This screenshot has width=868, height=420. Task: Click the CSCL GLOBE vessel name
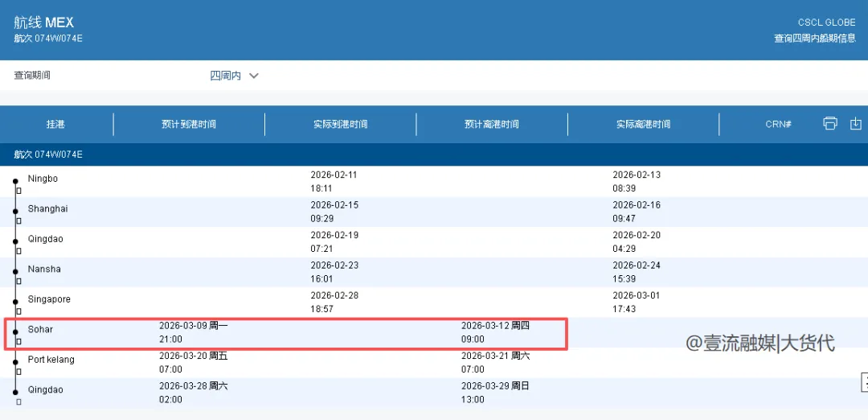(827, 23)
